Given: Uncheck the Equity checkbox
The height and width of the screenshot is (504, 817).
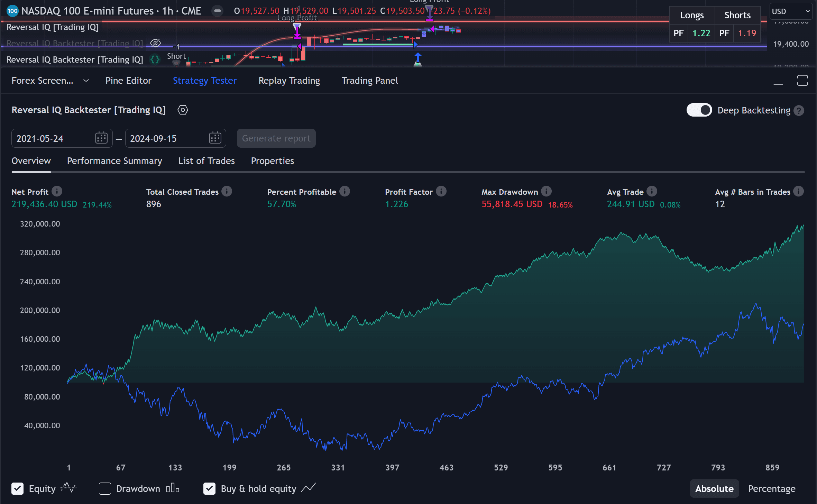Looking at the screenshot, I should pos(18,488).
